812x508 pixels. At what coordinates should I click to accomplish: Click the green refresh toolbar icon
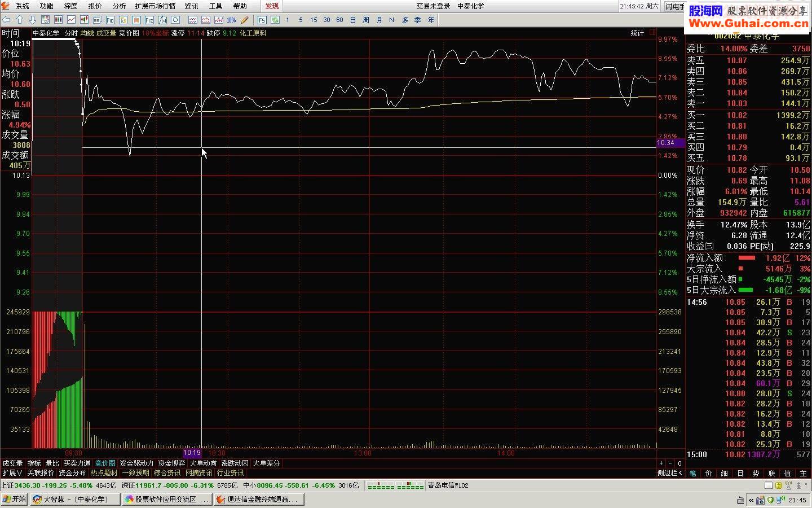pyautogui.click(x=275, y=20)
